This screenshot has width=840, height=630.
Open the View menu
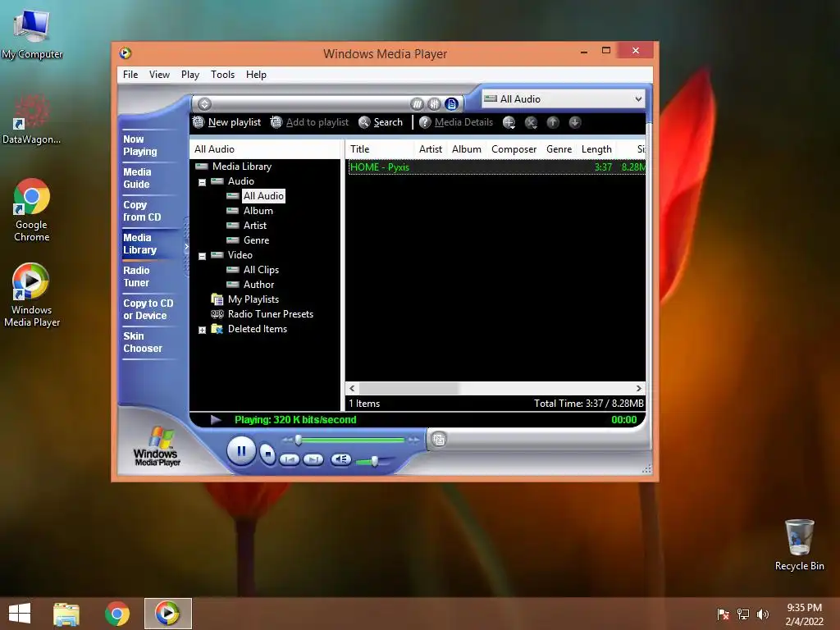pyautogui.click(x=159, y=75)
